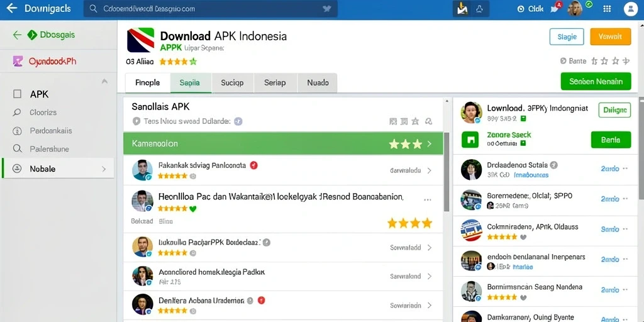Click the bird icon in search field
644x322 pixels.
point(327,9)
